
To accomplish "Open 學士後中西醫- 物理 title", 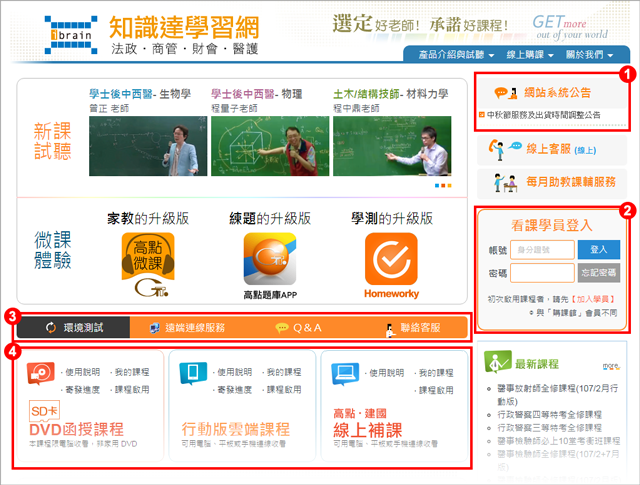I will [x=257, y=94].
